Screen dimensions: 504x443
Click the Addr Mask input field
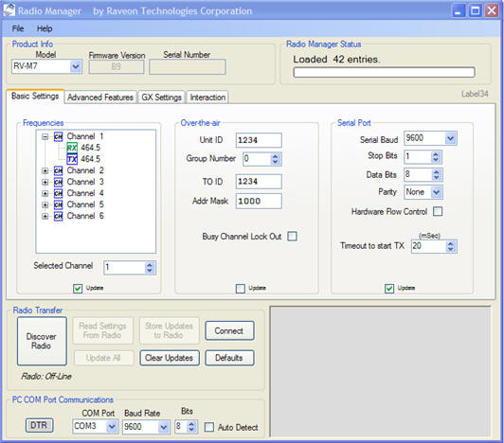[x=259, y=201]
